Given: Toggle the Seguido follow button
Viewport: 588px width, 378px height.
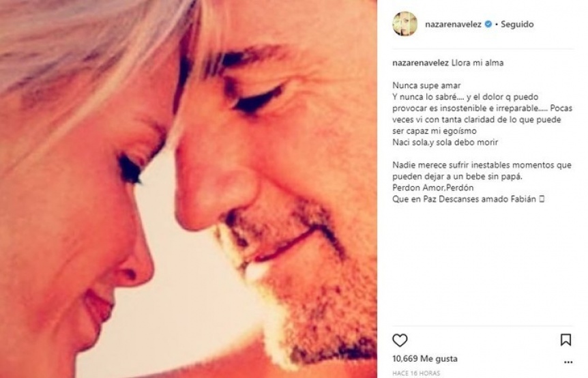Looking at the screenshot, I should tap(517, 24).
